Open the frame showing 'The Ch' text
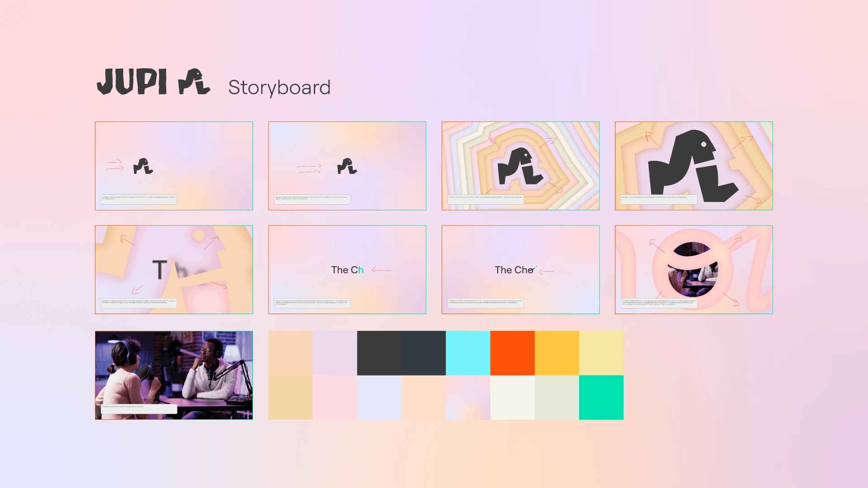This screenshot has width=868, height=488. 347,270
